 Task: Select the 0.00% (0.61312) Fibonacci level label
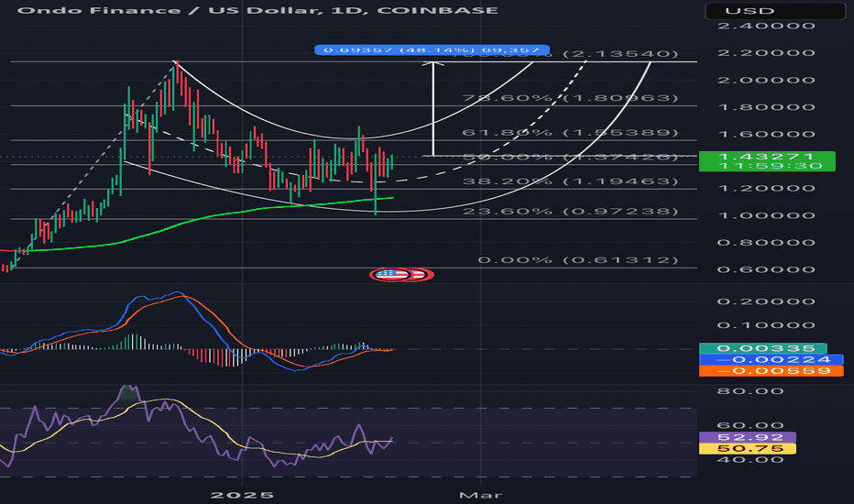[578, 260]
